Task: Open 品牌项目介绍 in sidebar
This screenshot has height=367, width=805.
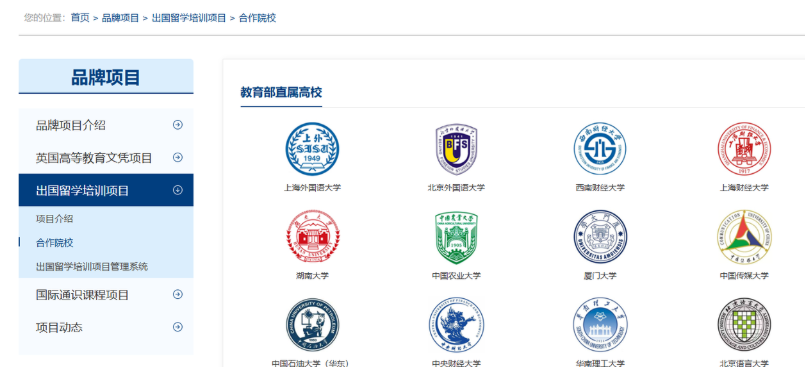Action: (106, 125)
